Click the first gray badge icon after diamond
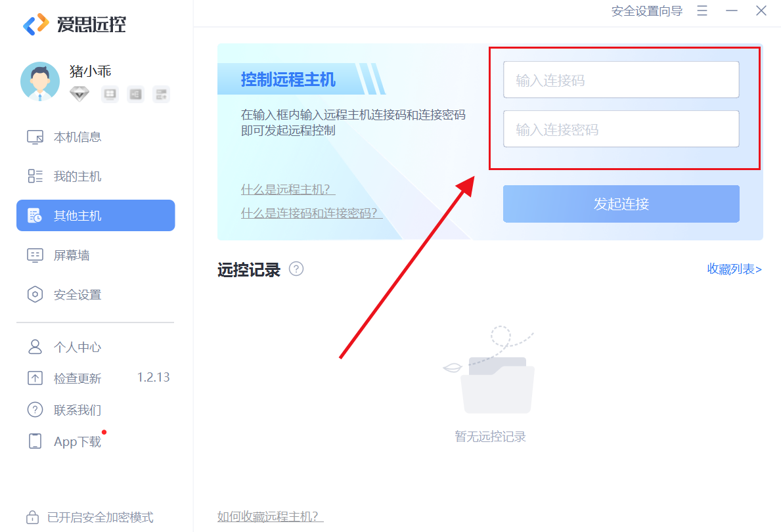The image size is (781, 532). point(110,94)
